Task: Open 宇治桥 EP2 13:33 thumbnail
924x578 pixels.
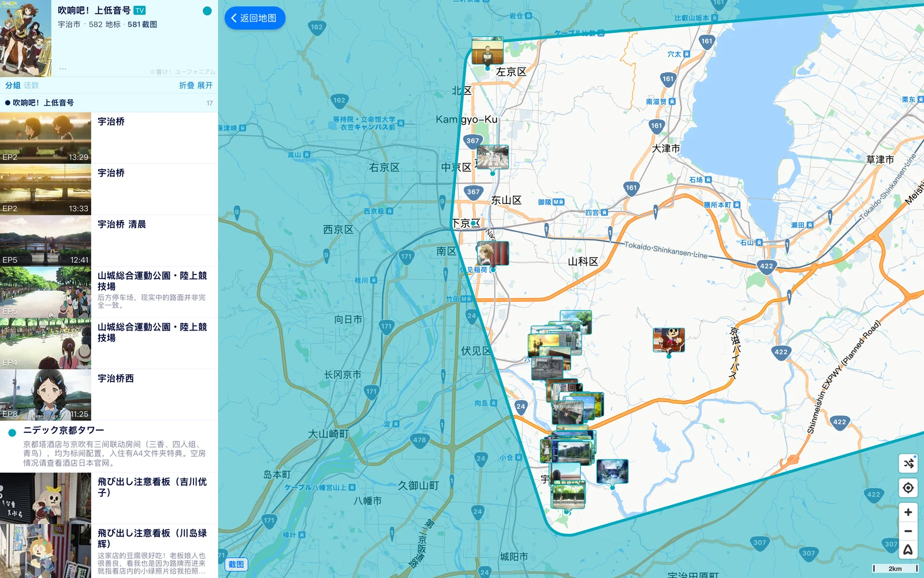Action: [46, 189]
